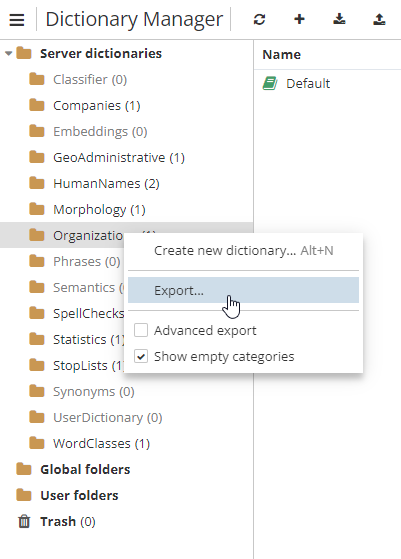Click the refresh dictionaries icon
The image size is (401, 559).
point(259,19)
